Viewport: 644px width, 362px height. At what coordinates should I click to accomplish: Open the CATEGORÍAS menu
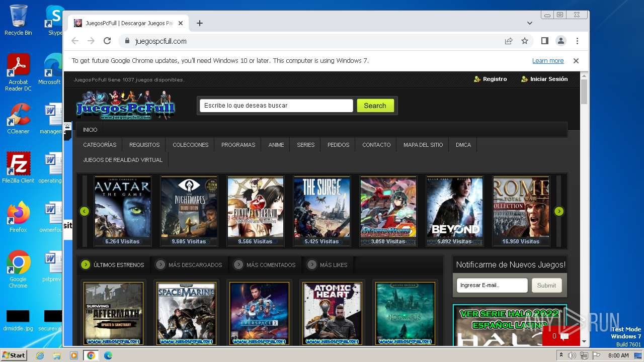click(100, 145)
